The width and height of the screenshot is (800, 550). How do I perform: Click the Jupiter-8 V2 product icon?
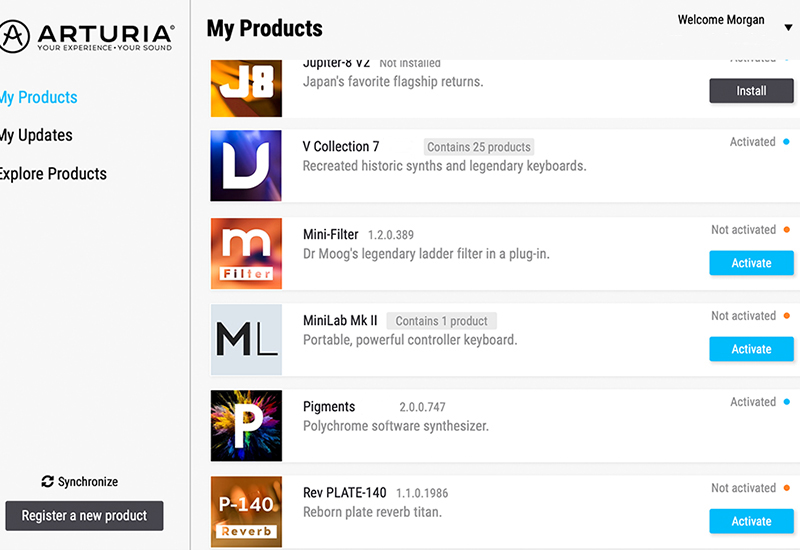click(x=246, y=88)
